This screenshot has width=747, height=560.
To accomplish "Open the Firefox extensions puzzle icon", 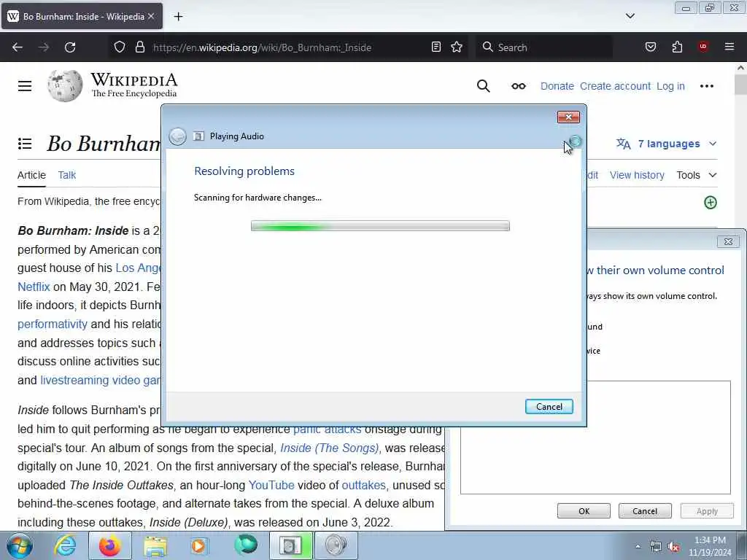I will 677,47.
